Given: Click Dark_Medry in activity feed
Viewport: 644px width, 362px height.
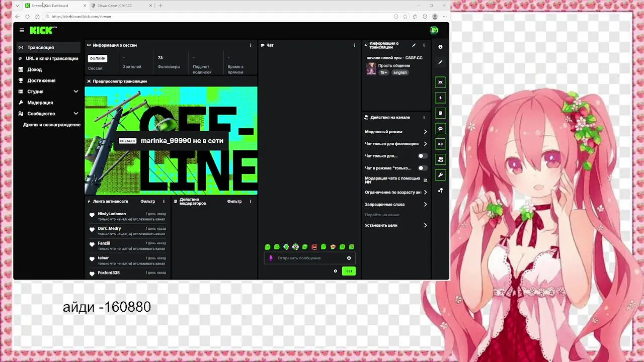Looking at the screenshot, I should 109,228.
